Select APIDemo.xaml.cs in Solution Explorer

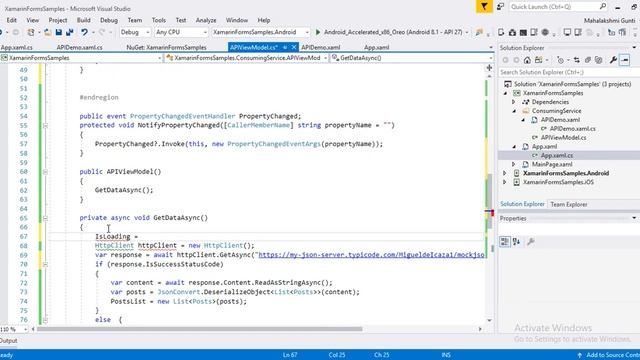(x=572, y=129)
